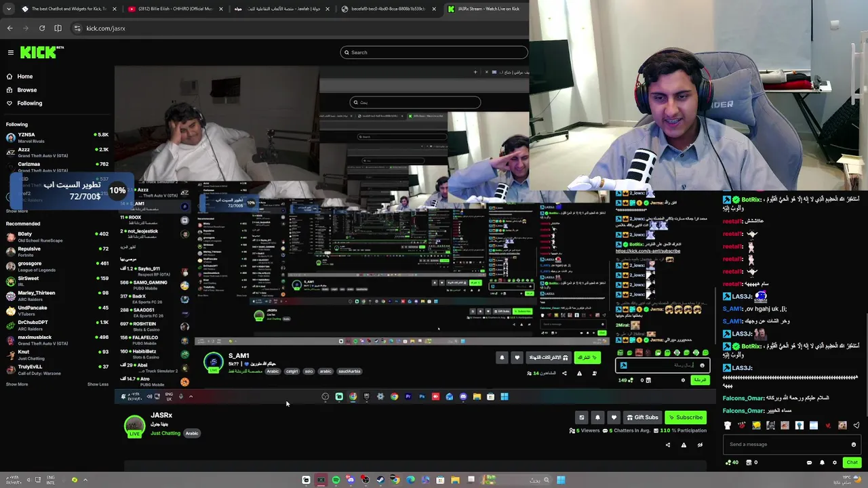
Task: Open the browser side panel icon
Action: click(x=58, y=28)
